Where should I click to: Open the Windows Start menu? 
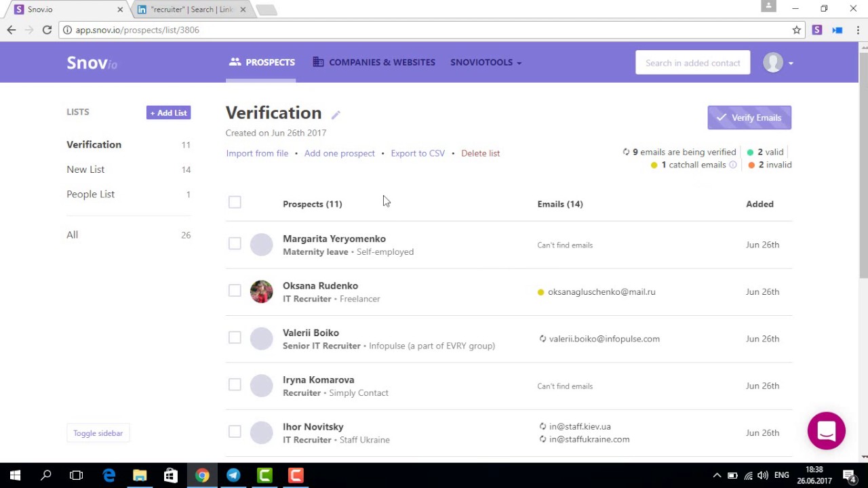pyautogui.click(x=15, y=475)
